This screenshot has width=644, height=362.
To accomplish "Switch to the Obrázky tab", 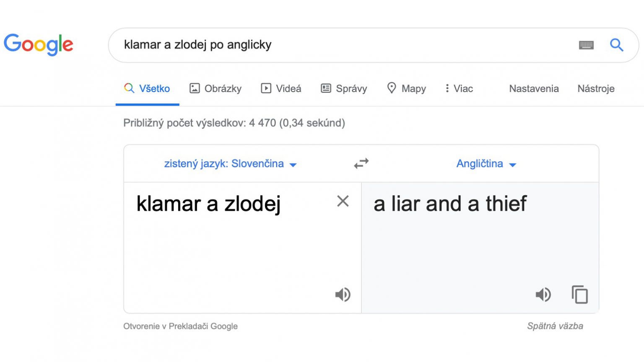I will tap(216, 88).
